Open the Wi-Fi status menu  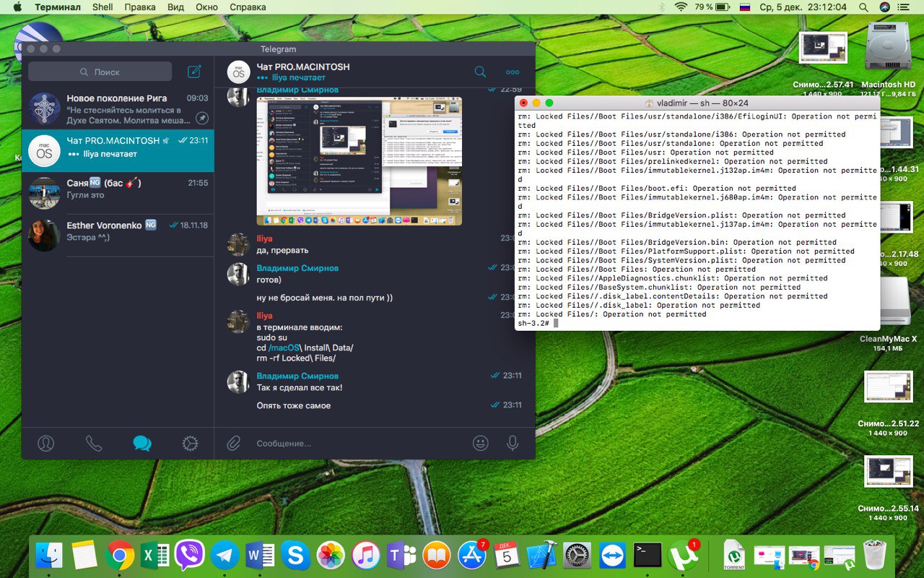(x=681, y=7)
